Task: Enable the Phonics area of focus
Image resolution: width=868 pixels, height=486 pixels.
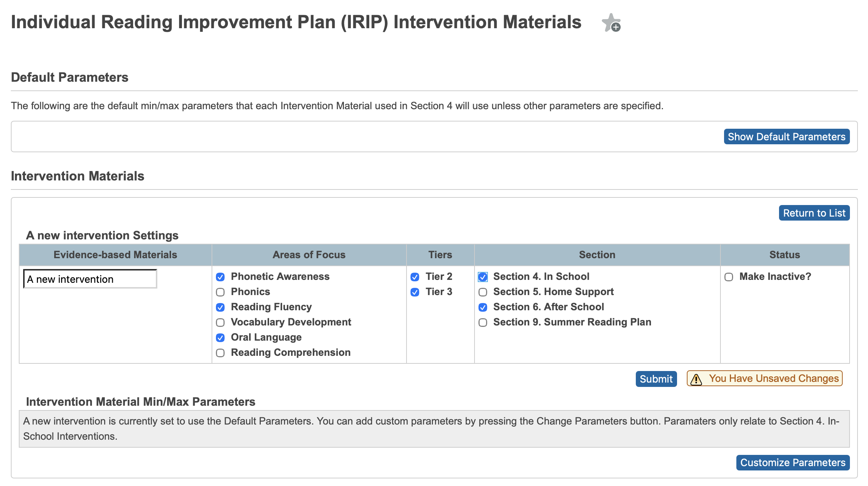Action: (x=221, y=292)
